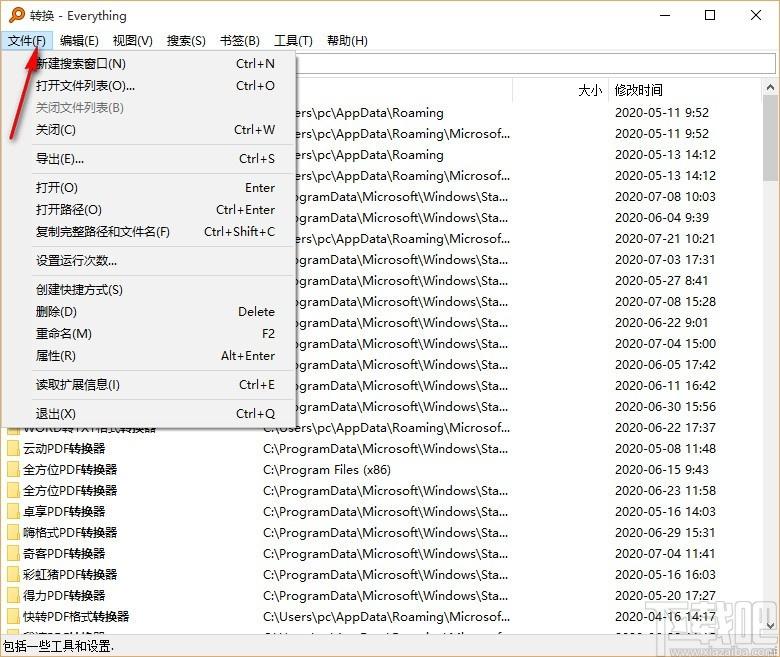This screenshot has height=657, width=780.
Task: Click date 2020-07-04 11:41
Action: click(x=665, y=554)
